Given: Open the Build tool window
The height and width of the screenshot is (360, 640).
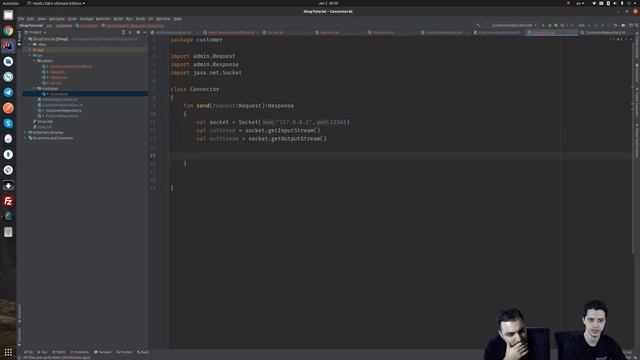Looking at the screenshot, I should 143,352.
